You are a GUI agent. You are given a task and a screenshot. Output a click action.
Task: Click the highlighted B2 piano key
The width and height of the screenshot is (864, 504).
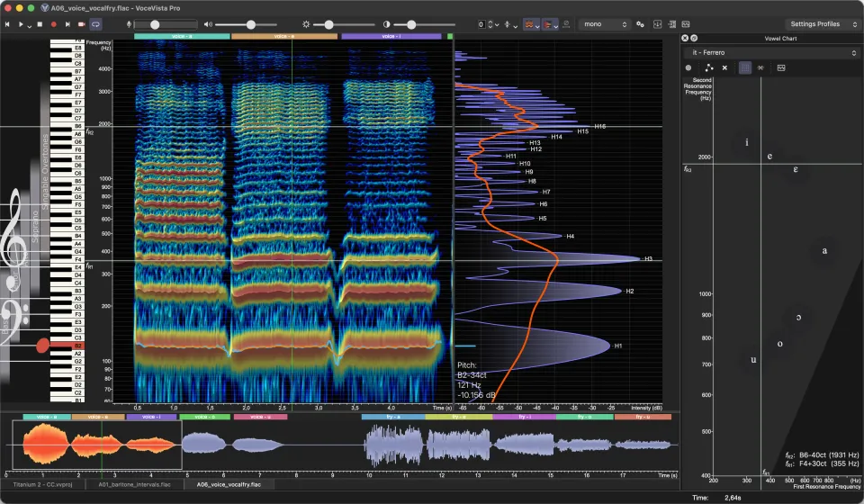click(x=67, y=346)
